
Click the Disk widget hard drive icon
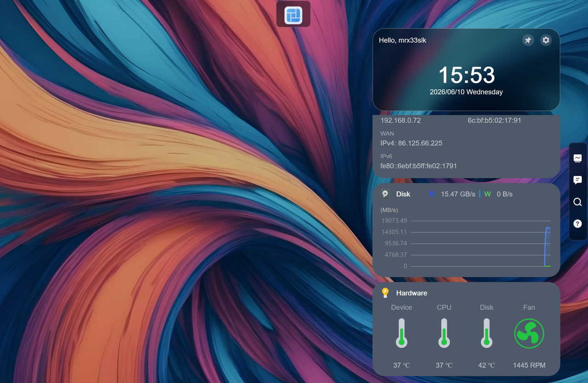click(x=385, y=194)
